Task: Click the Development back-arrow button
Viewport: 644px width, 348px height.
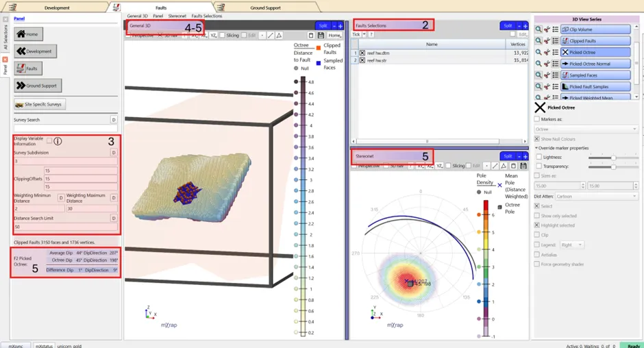Action: click(35, 51)
